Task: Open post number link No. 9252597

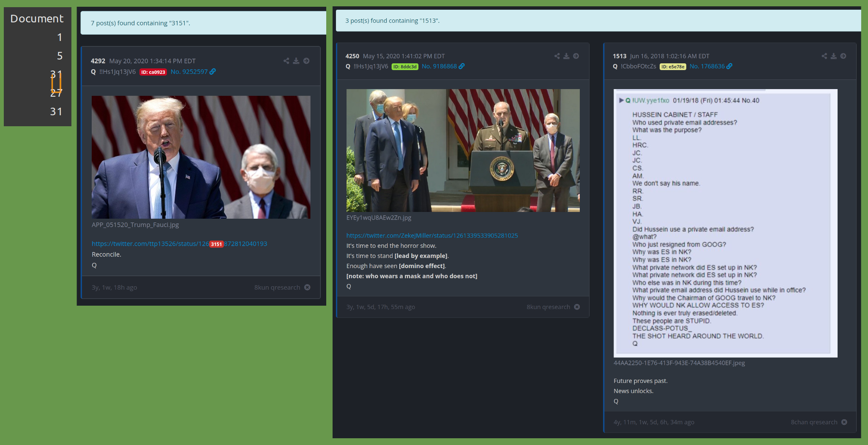Action: [x=189, y=72]
